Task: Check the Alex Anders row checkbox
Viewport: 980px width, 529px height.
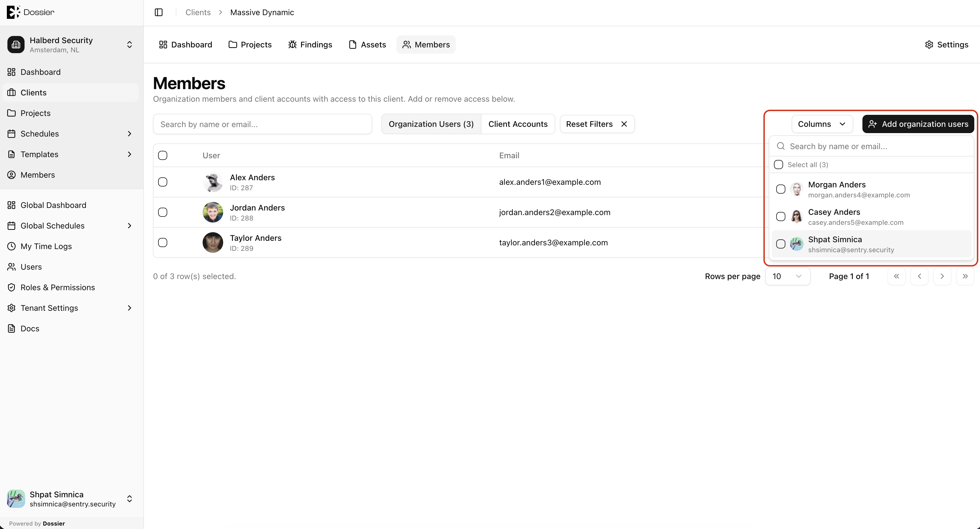Action: click(162, 182)
